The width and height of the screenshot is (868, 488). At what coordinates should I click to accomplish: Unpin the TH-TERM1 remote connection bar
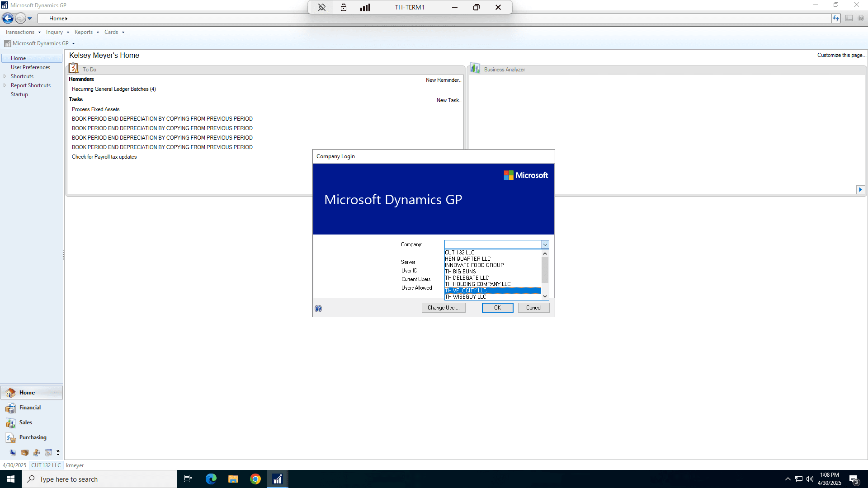click(x=322, y=7)
